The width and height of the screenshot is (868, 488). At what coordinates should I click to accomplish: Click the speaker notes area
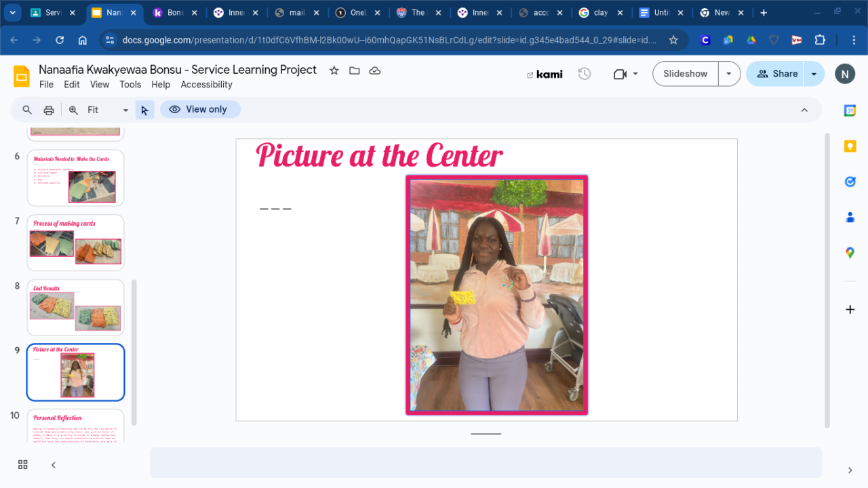[486, 462]
